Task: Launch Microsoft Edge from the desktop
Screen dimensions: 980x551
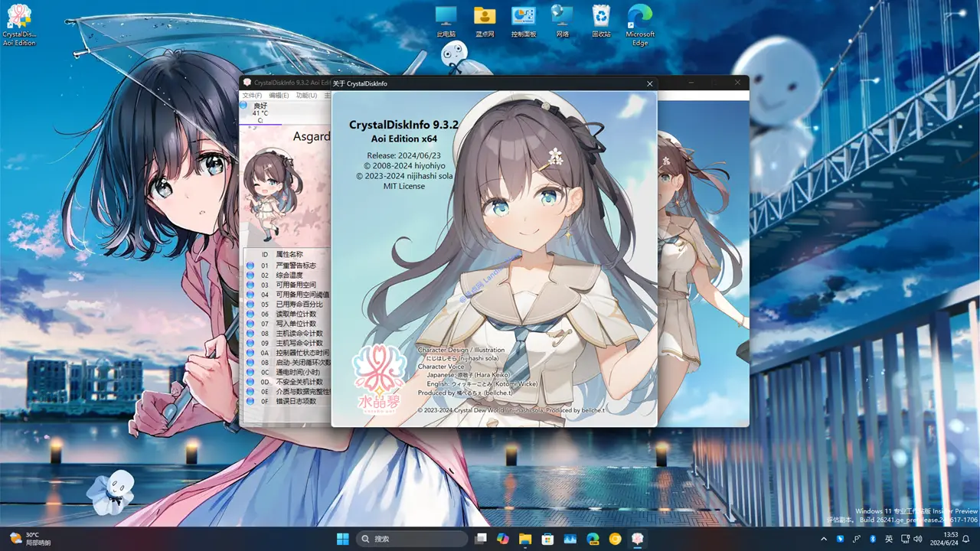Action: 640,26
